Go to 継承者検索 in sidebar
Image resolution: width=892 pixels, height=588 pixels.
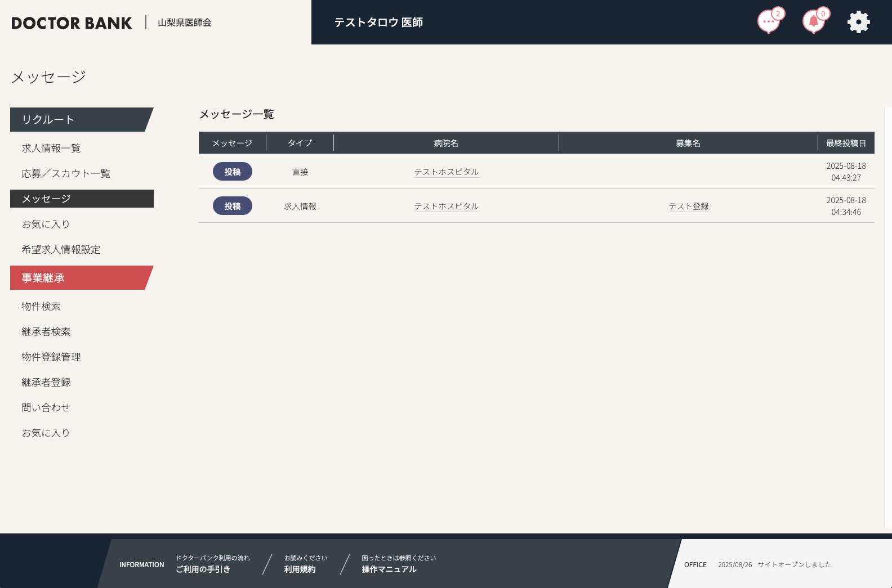46,331
